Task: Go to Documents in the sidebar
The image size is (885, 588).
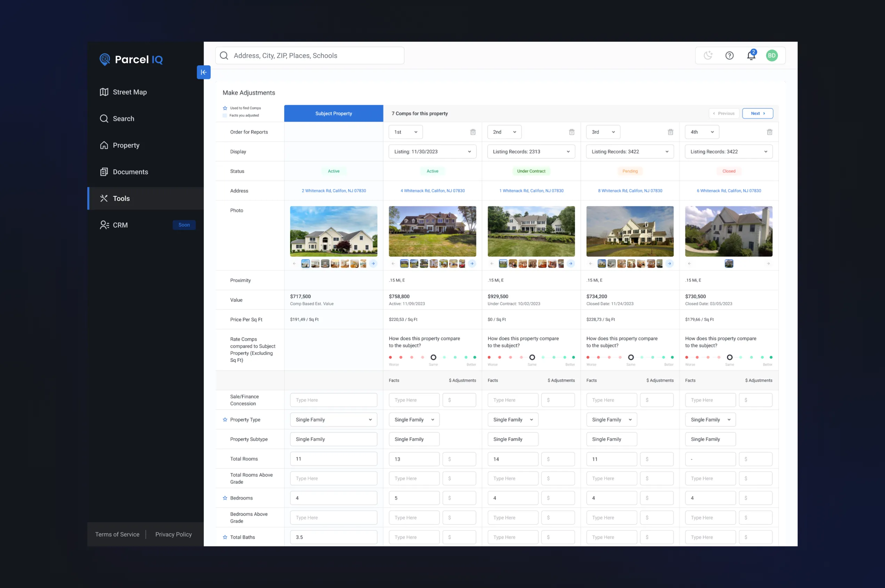Action: [130, 172]
